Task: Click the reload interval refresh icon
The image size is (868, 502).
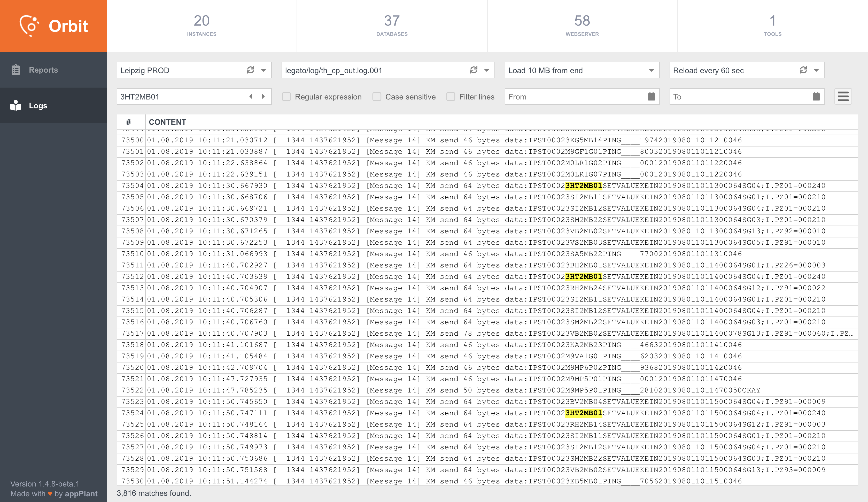Action: tap(803, 70)
